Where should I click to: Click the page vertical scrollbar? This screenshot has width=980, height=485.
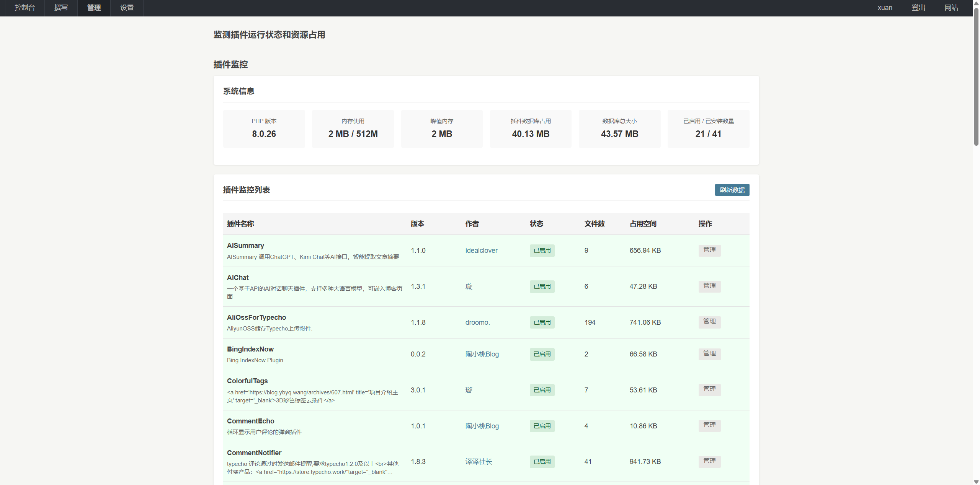976,76
